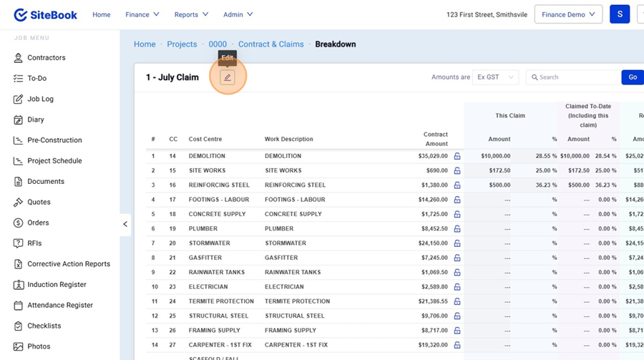This screenshot has width=644, height=360.
Task: Toggle the lock for REINFORCING STEEL row
Action: 457,185
